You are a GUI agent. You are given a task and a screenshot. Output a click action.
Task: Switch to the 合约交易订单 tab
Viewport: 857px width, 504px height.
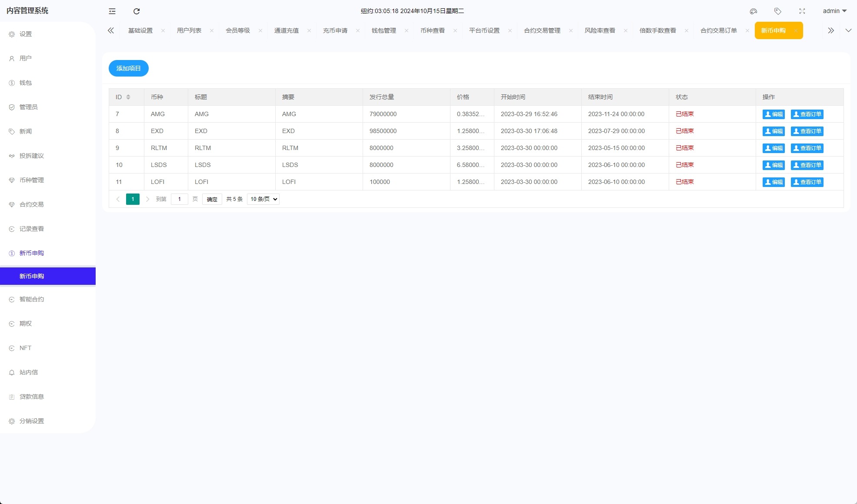718,30
